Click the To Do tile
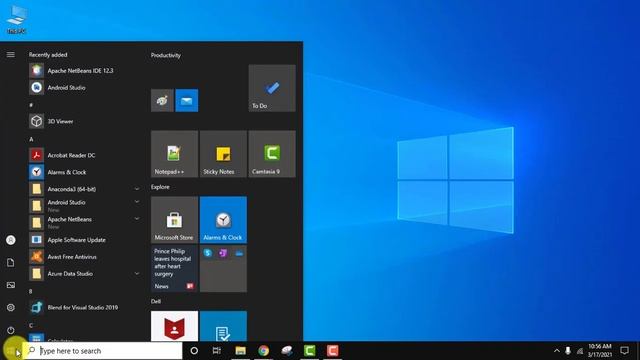Viewport: 640px width, 360px height. (272, 88)
